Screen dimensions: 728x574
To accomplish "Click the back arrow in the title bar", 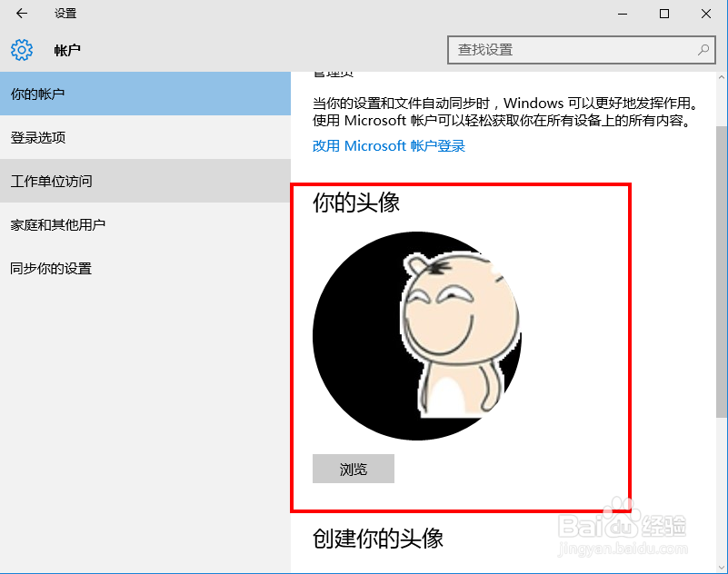I will coord(21,14).
